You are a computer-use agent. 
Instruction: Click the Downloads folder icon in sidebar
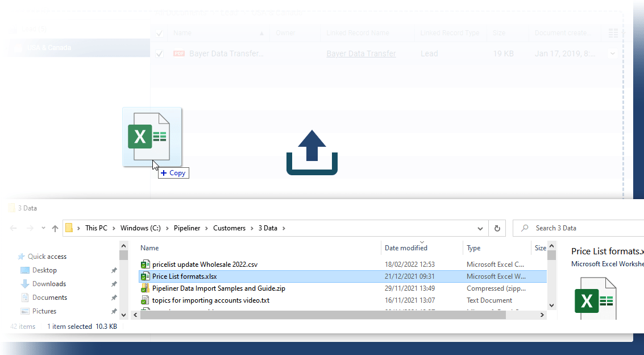(x=25, y=284)
